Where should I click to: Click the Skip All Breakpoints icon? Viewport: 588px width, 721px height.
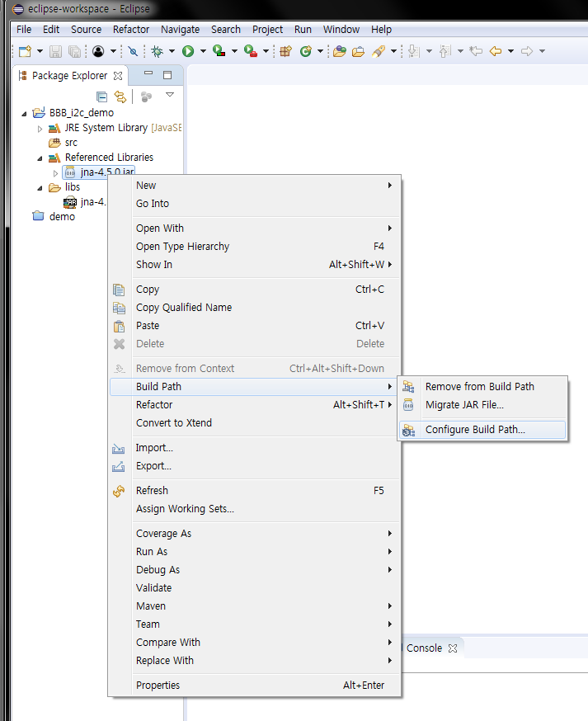point(134,51)
